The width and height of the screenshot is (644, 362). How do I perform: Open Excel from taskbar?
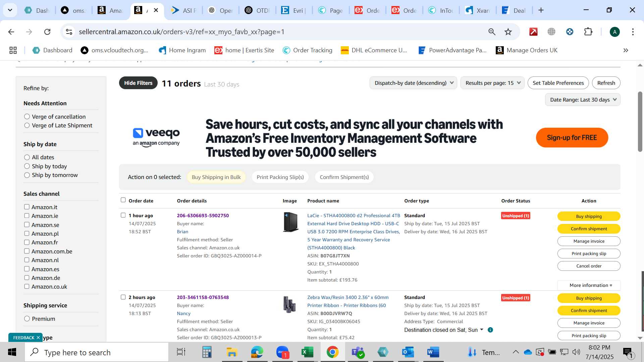[307, 352]
